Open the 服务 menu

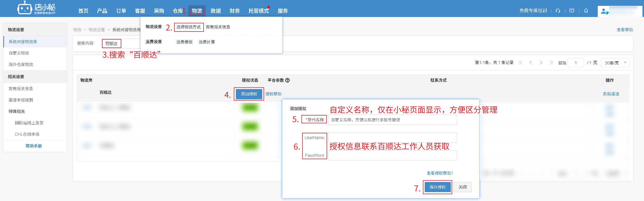[283, 11]
